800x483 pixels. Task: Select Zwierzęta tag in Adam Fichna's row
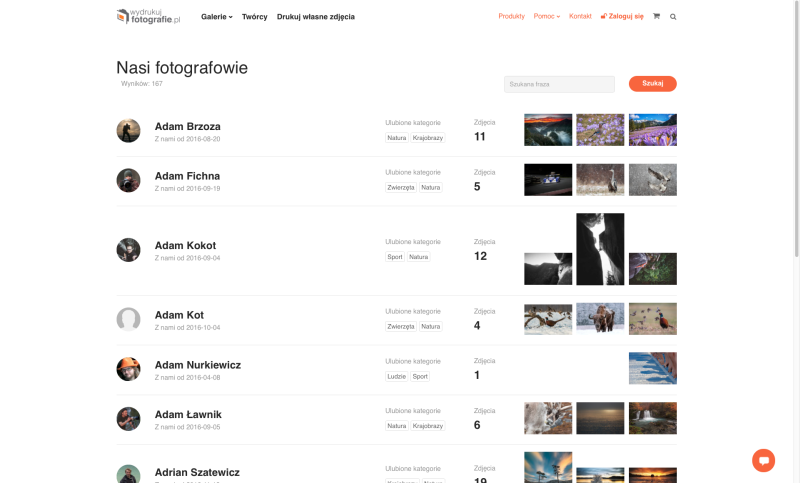tap(401, 188)
